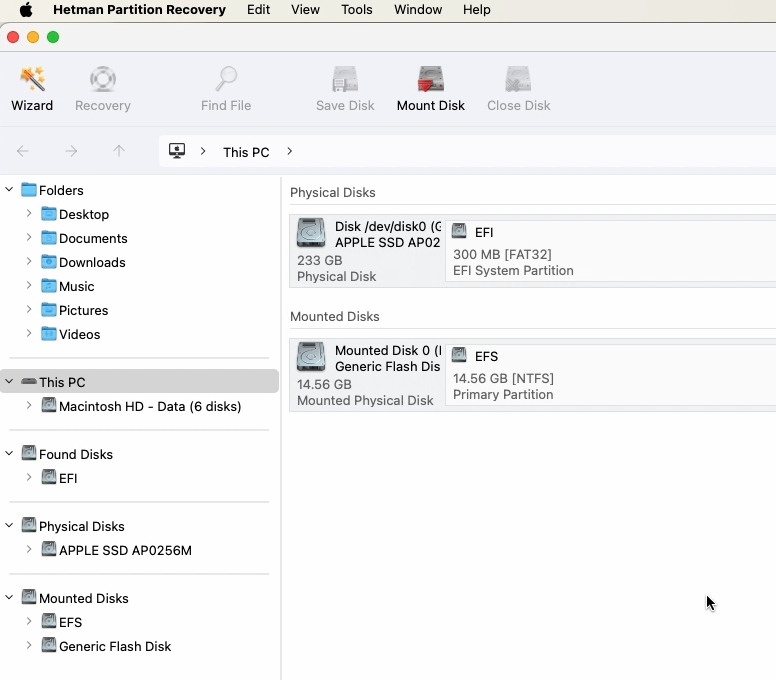The height and width of the screenshot is (680, 776).
Task: Click the Videos folder icon
Action: [x=48, y=334]
